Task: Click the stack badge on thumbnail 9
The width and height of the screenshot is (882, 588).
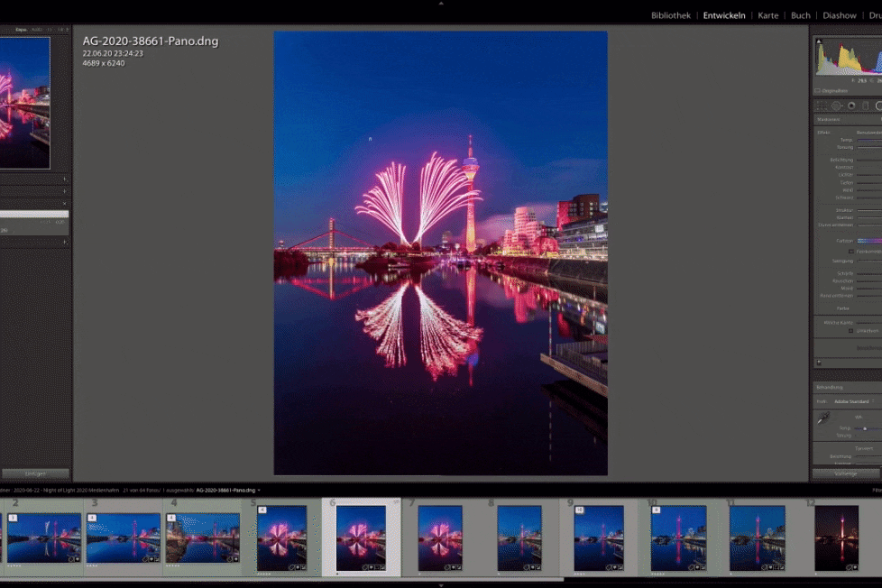Action: (x=579, y=510)
